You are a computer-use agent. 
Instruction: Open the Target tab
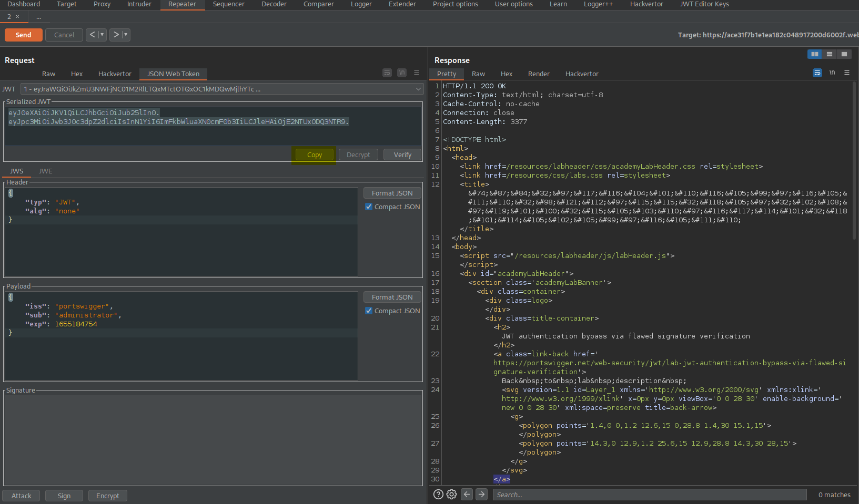[66, 4]
